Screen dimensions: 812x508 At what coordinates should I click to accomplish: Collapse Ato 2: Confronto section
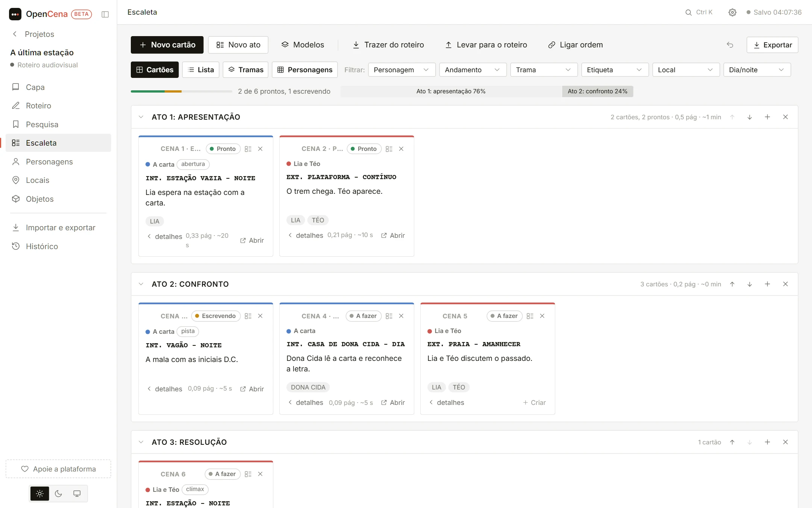141,284
